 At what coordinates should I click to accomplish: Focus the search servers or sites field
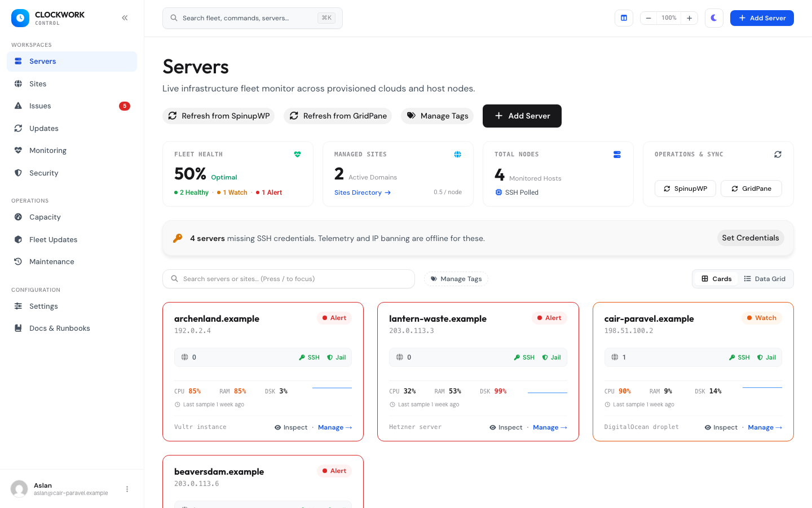(x=289, y=279)
